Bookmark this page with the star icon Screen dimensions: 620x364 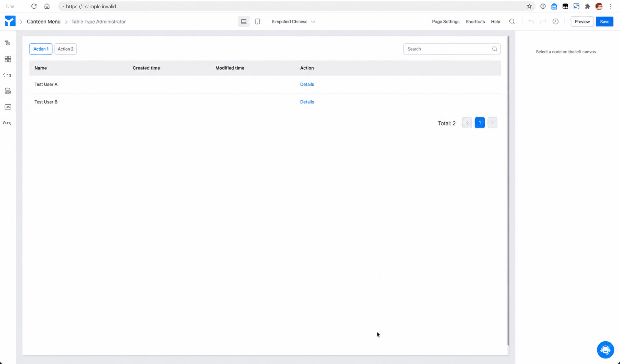[x=529, y=6]
